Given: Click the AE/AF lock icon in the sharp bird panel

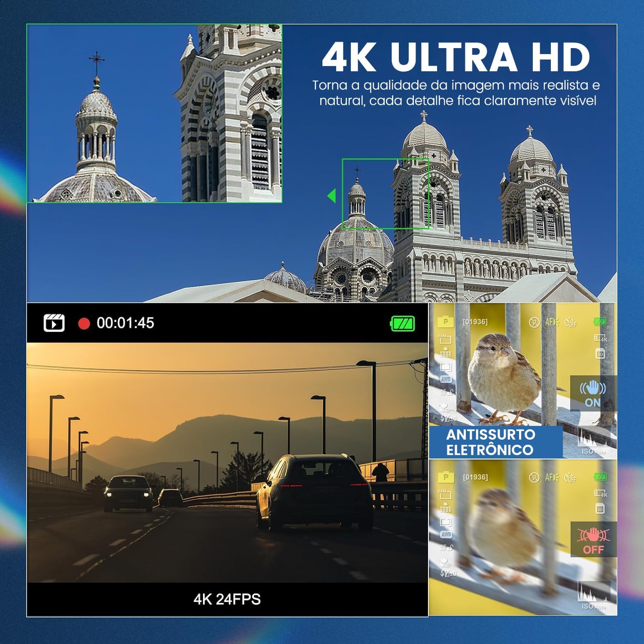Looking at the screenshot, I should (447, 392).
